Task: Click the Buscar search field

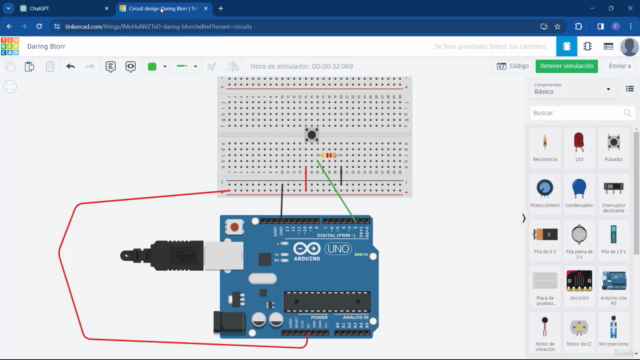Action: (582, 113)
